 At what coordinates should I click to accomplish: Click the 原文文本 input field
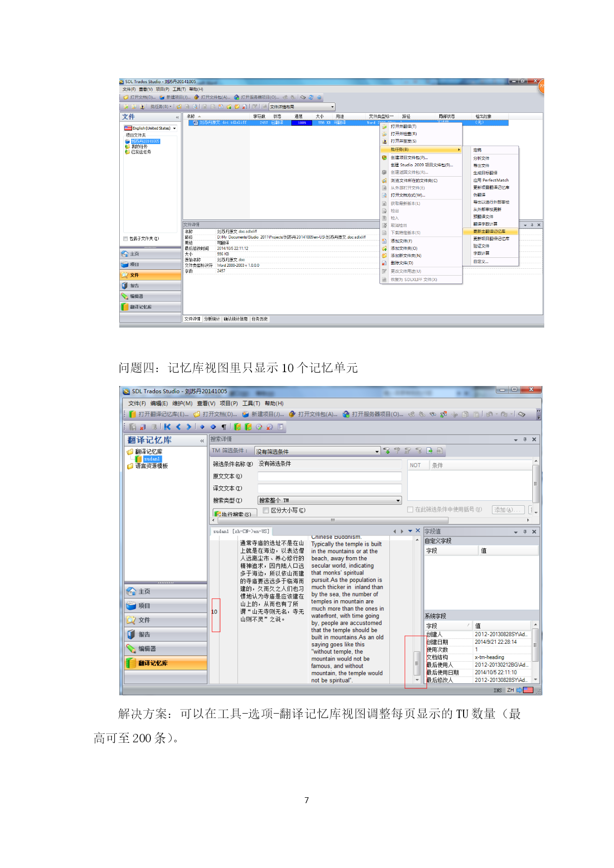[330, 476]
